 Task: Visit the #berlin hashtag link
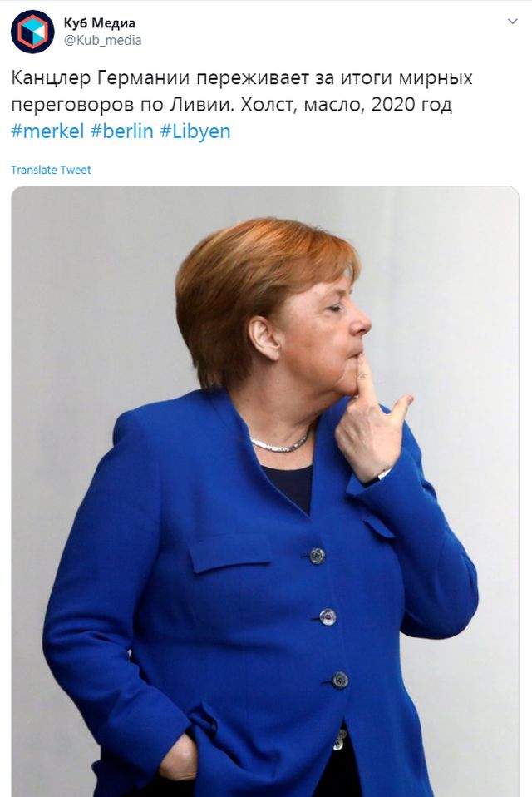pyautogui.click(x=122, y=131)
